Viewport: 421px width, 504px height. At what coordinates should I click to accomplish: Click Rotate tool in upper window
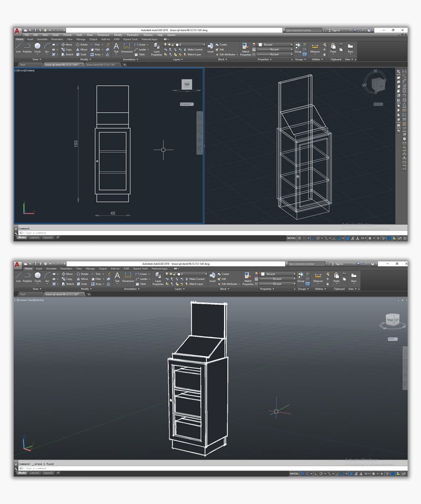[x=82, y=45]
